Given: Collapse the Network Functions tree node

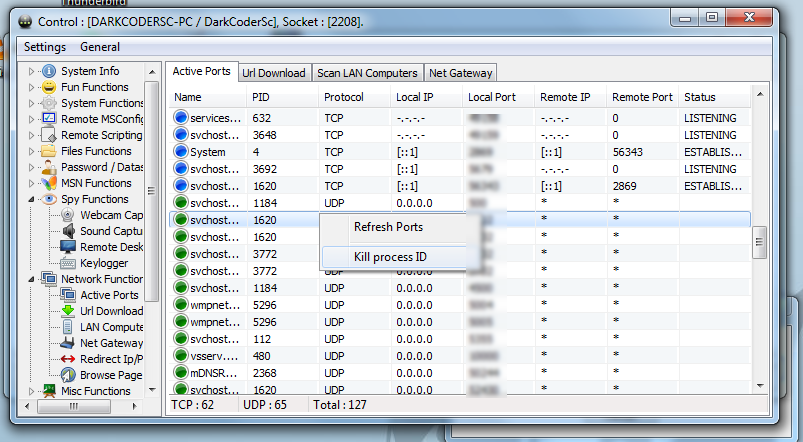Looking at the screenshot, I should (x=31, y=279).
